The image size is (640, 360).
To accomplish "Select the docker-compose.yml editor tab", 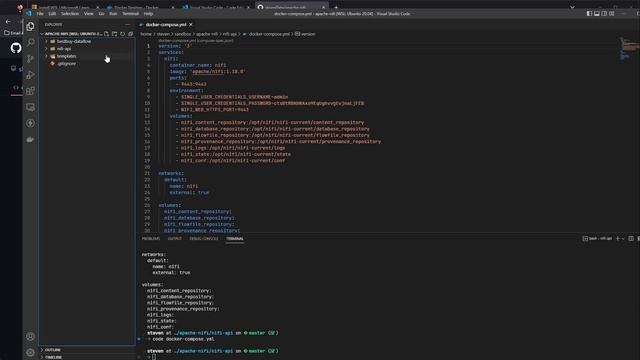I will 165,24.
